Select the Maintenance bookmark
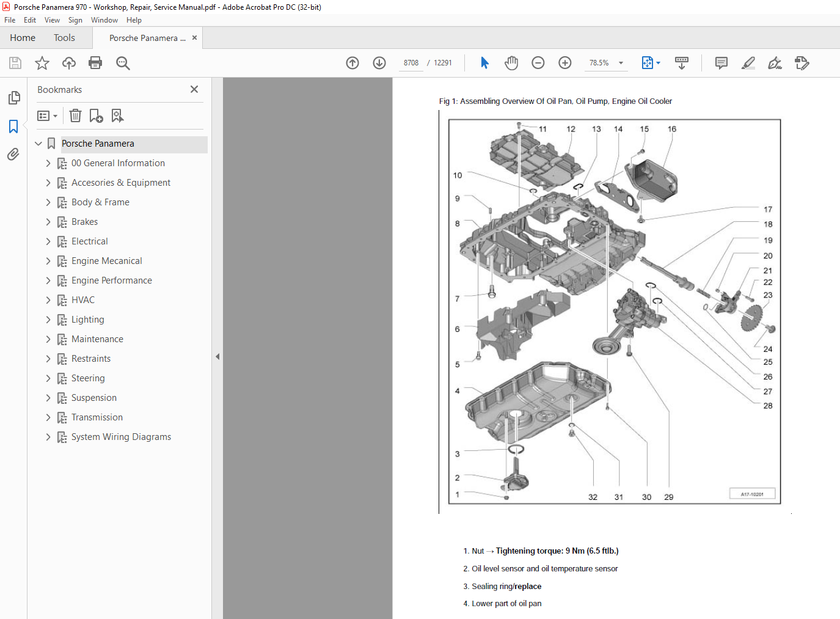Viewport: 840px width, 619px height. [97, 339]
